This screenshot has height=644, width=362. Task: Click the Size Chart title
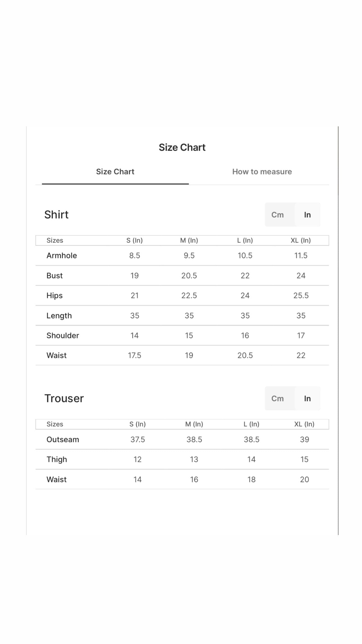click(182, 147)
